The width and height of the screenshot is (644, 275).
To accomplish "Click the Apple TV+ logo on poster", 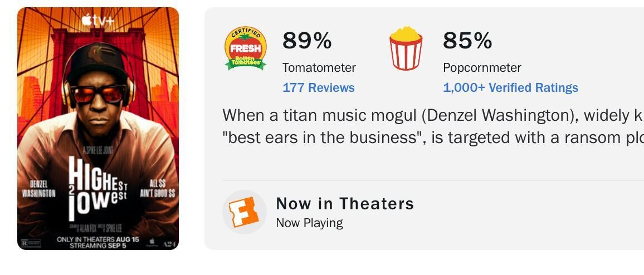I will 97,21.
